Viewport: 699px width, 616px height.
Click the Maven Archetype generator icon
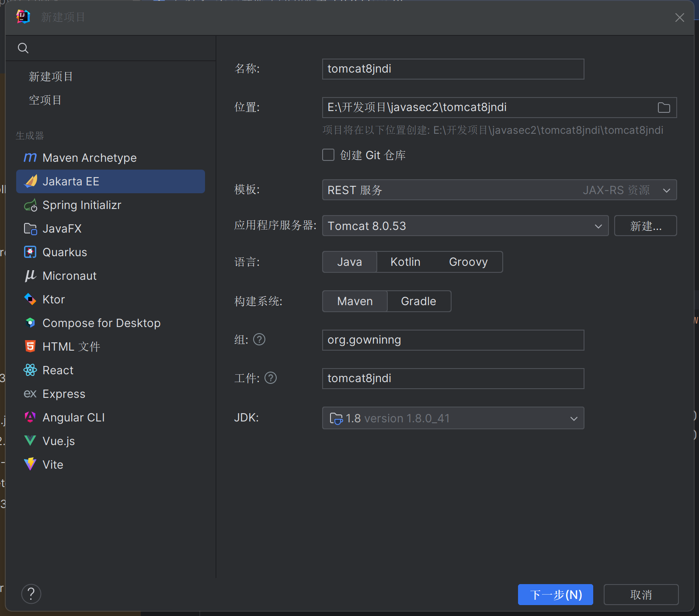[30, 158]
